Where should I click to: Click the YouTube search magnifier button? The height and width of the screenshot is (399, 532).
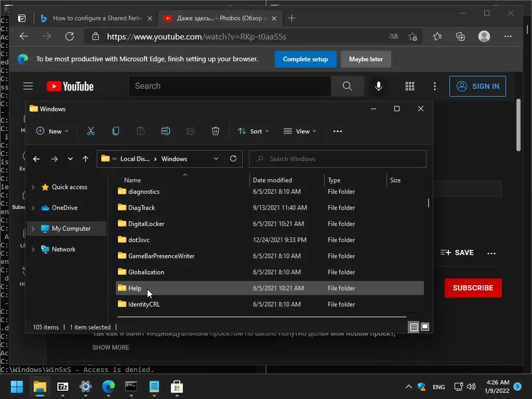click(348, 86)
